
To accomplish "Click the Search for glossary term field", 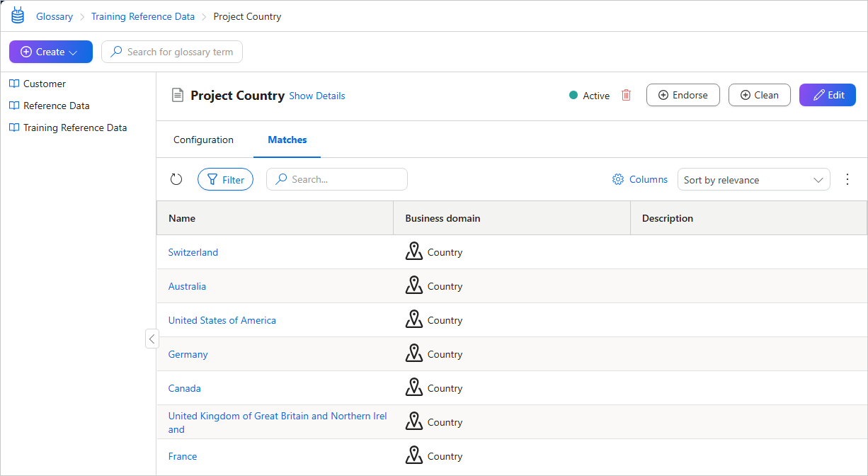I will point(172,52).
